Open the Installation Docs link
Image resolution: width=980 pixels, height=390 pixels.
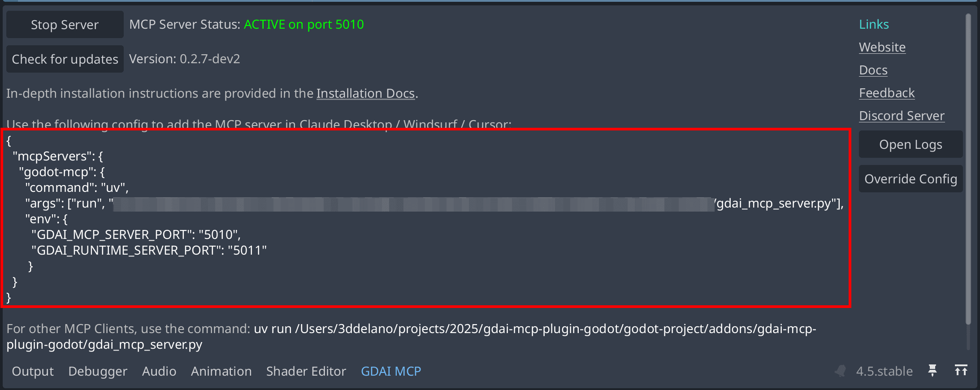(x=365, y=93)
